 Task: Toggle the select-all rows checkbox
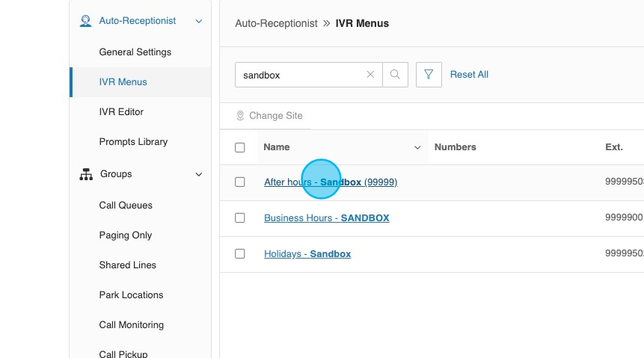point(240,147)
